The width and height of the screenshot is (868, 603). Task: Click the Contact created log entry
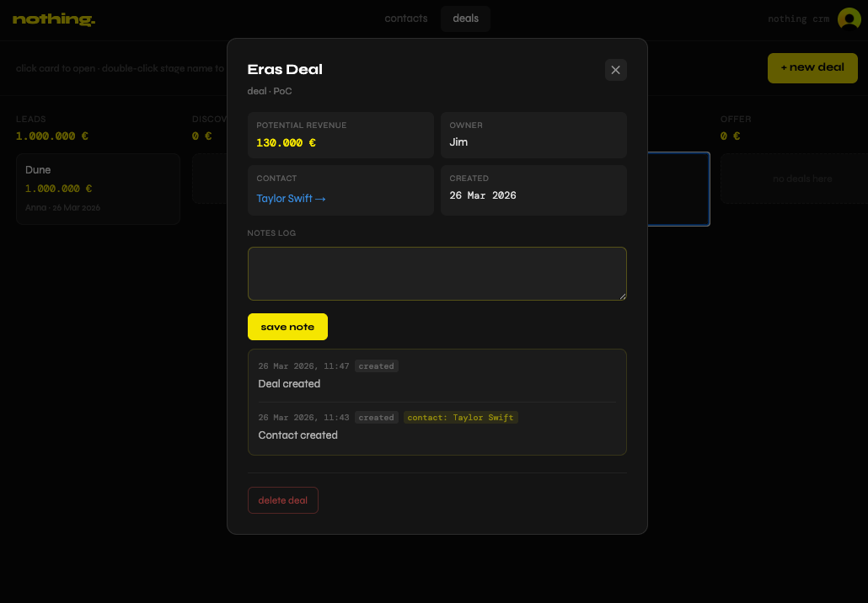click(x=297, y=435)
